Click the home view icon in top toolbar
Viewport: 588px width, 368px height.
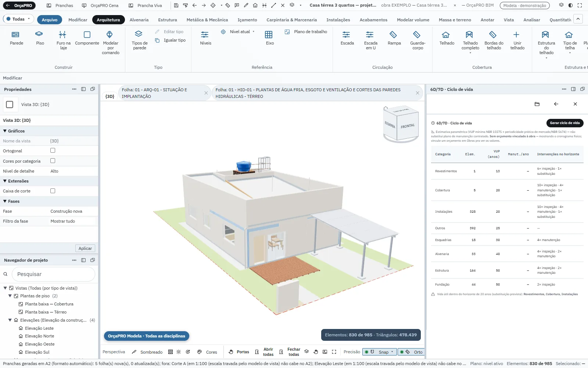(x=255, y=6)
